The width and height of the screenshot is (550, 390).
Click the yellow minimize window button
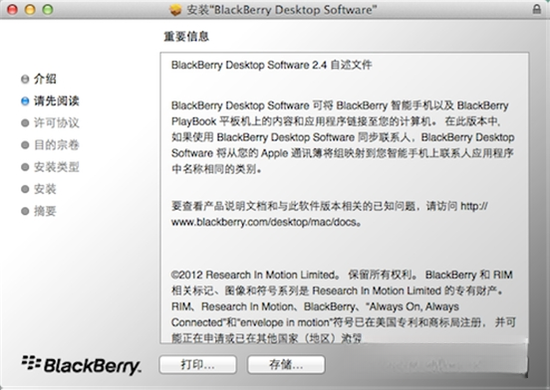[30, 9]
